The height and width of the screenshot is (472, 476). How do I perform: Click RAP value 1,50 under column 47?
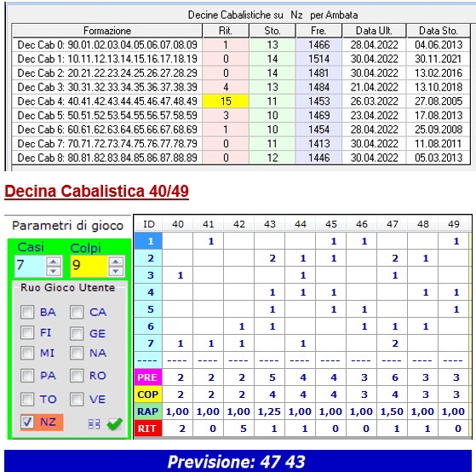click(x=392, y=412)
